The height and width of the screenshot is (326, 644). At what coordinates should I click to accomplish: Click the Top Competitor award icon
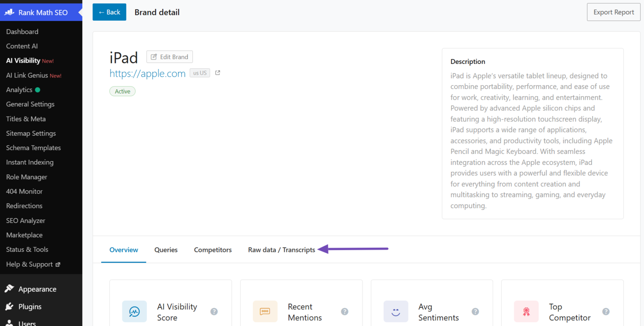(526, 312)
